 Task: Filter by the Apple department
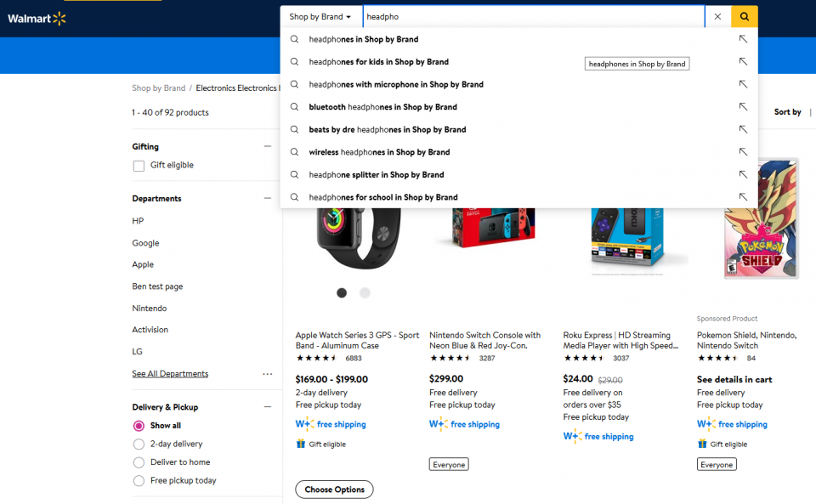(x=143, y=264)
